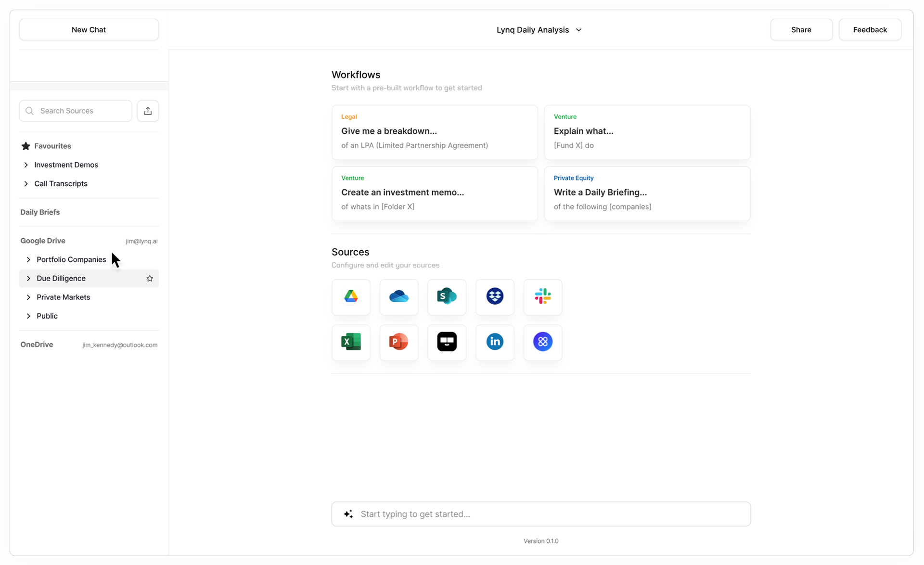Open the Public folder
This screenshot has width=924, height=565.
pyautogui.click(x=47, y=316)
